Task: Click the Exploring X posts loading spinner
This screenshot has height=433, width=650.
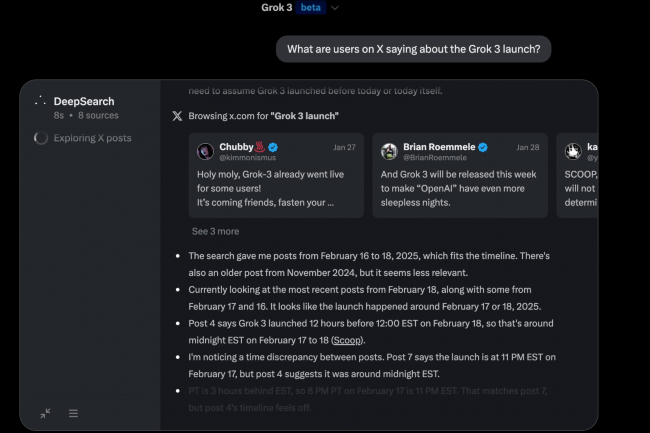Action: click(x=40, y=138)
